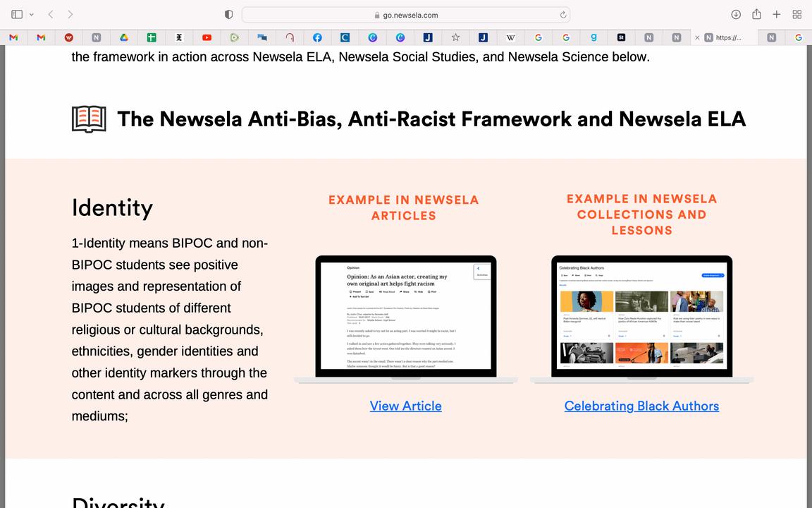
Task: Open the View Article link
Action: pyautogui.click(x=405, y=406)
